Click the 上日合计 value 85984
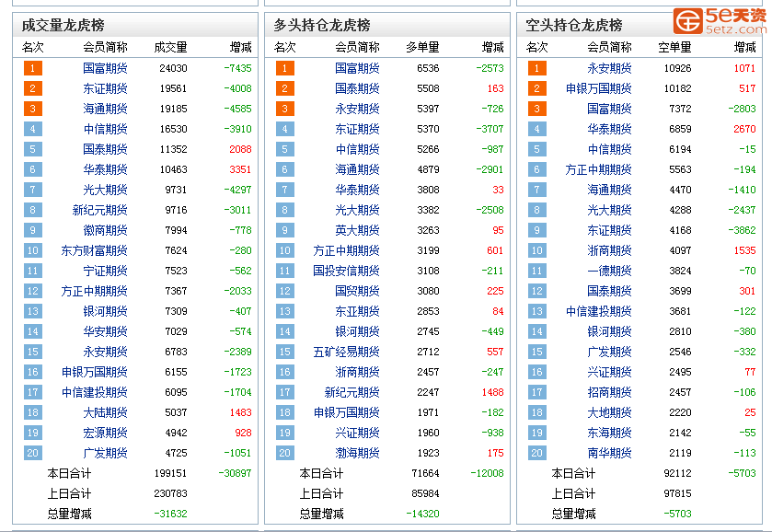772x532 pixels. click(425, 493)
